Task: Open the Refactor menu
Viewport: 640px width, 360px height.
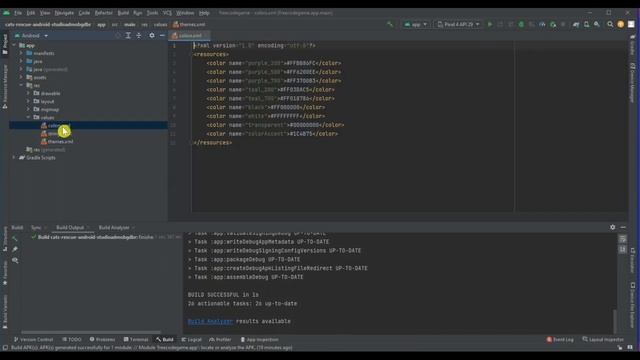Action: (103, 13)
